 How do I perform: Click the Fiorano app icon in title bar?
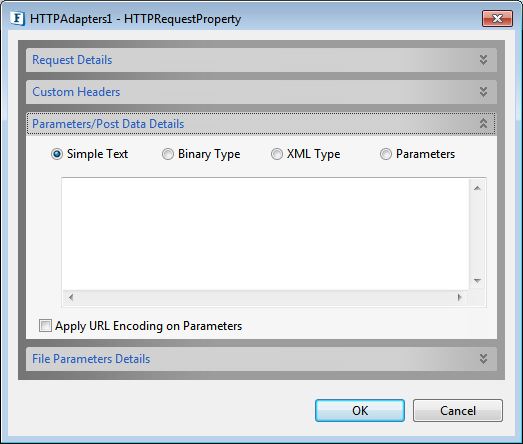tap(17, 19)
